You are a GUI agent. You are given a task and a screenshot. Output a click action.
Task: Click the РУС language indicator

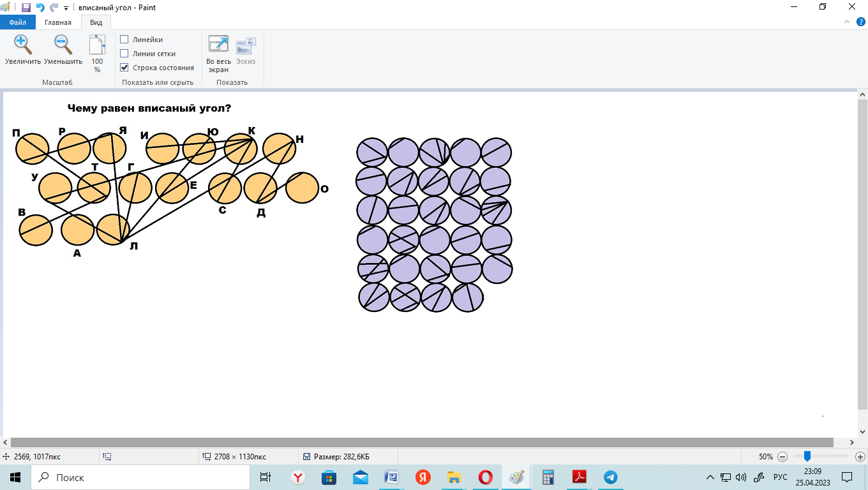pos(780,477)
